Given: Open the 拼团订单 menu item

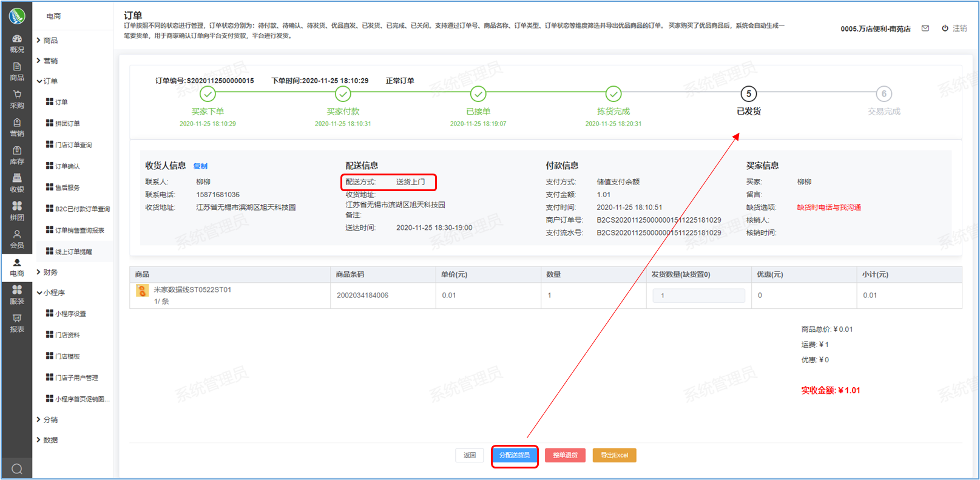Looking at the screenshot, I should click(x=63, y=123).
